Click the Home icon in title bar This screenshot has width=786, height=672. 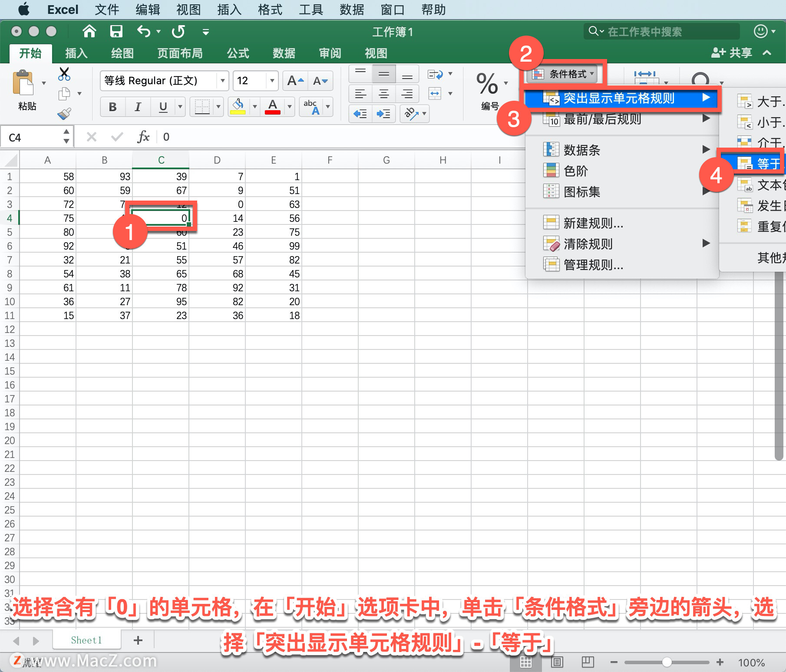tap(89, 31)
